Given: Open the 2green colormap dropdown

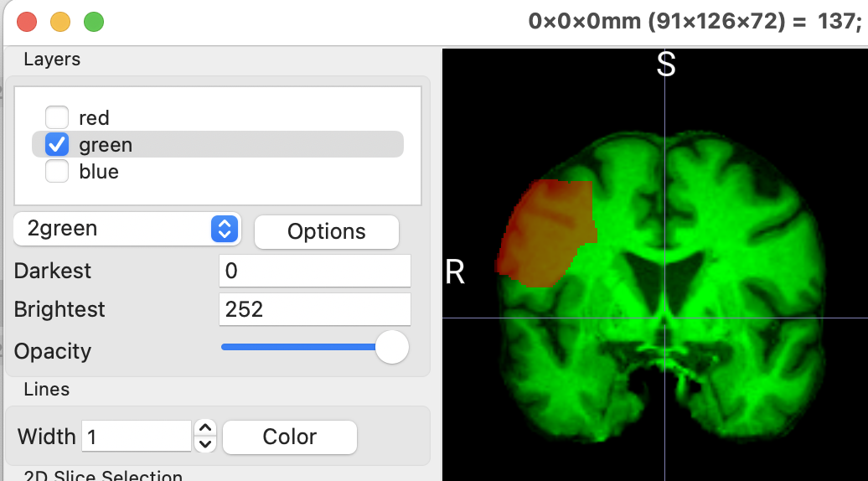Looking at the screenshot, I should [x=127, y=229].
